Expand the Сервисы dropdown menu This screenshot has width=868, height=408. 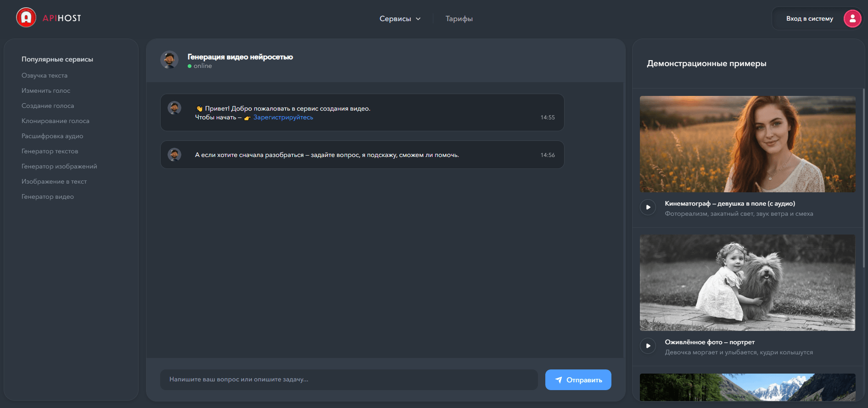[400, 19]
